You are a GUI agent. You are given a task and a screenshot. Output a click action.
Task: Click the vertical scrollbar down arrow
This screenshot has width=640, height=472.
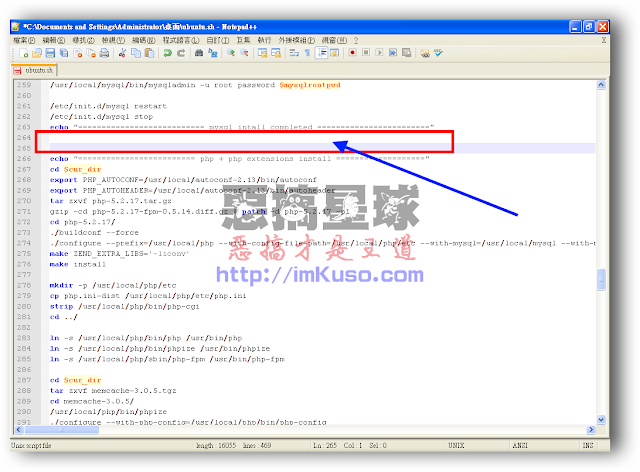coord(601,419)
